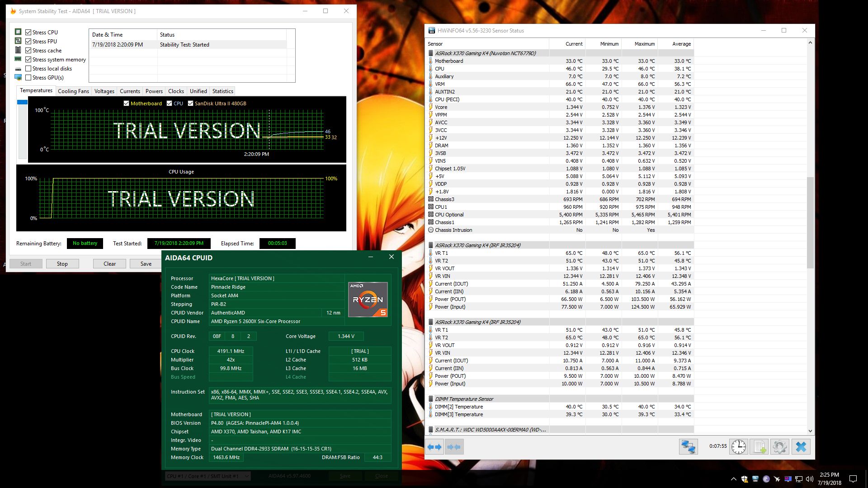Click the blue temperature graph scale slider
This screenshot has width=868, height=488.
pyautogui.click(x=22, y=102)
